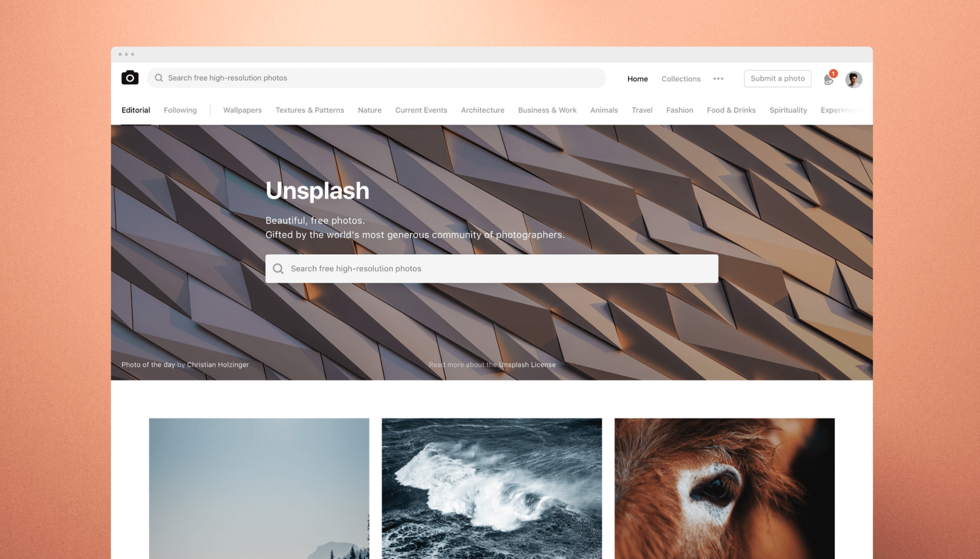
Task: Focus the top search photos field
Action: (x=376, y=78)
